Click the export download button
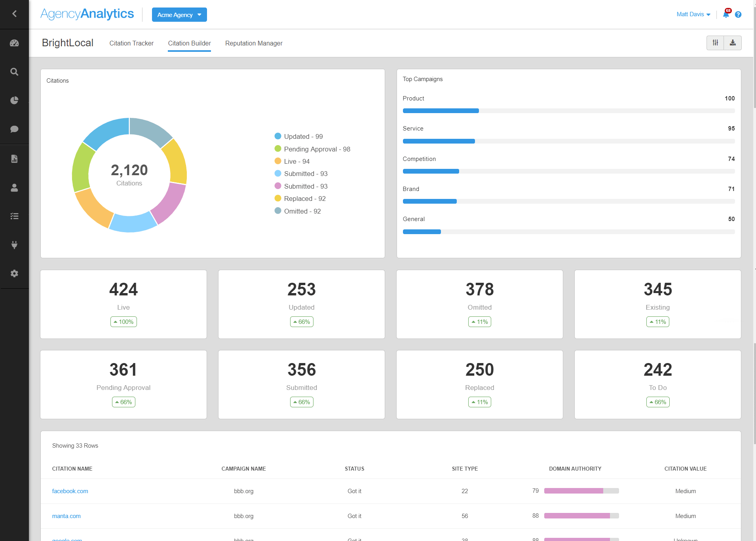This screenshot has width=756, height=541. 733,43
